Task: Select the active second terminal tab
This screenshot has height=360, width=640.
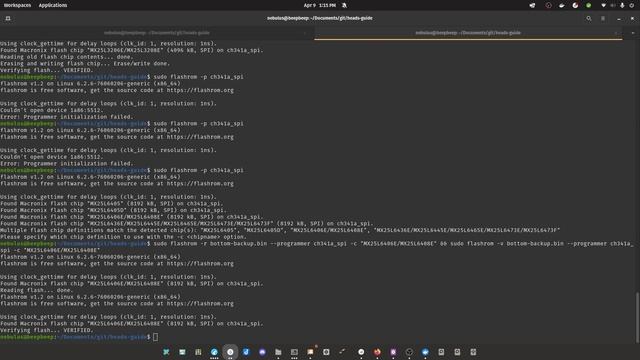Action: pyautogui.click(x=468, y=33)
